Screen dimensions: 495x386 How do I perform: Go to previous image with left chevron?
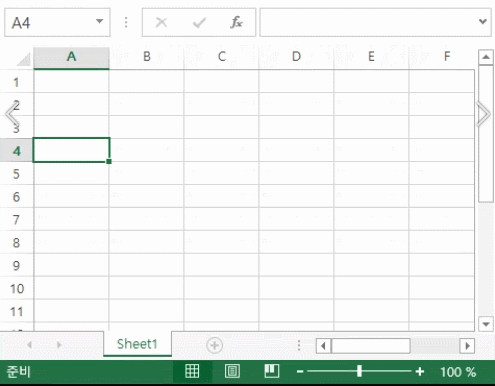point(12,114)
